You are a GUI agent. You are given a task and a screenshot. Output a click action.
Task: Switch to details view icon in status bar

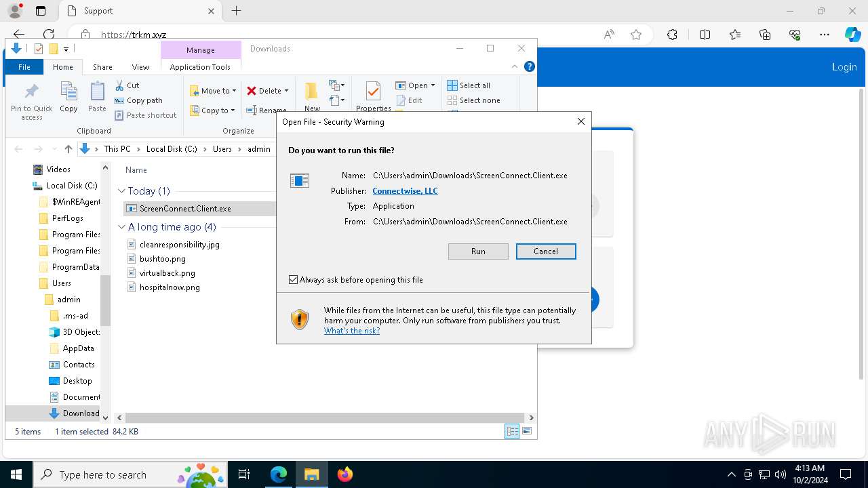click(x=512, y=431)
